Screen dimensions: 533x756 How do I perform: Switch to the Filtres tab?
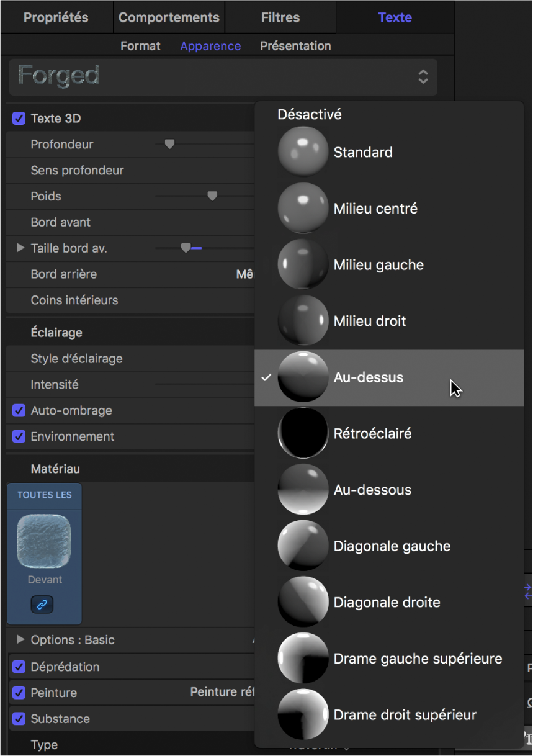pos(280,17)
